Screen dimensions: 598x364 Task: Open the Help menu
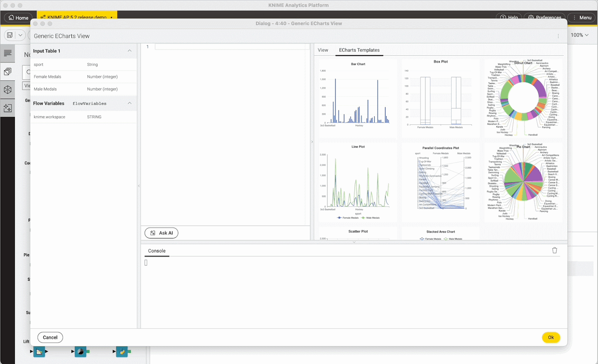point(509,17)
